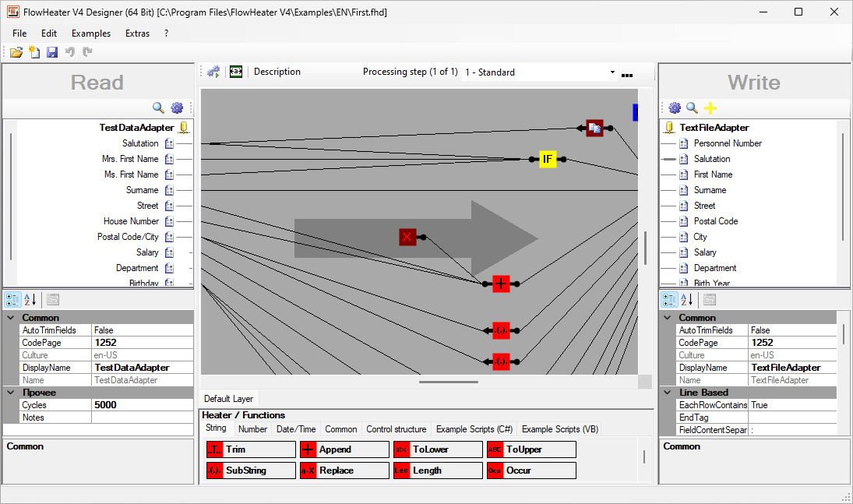Viewport: 853px width, 504px height.
Task: Open the Extras menu
Action: tap(137, 33)
